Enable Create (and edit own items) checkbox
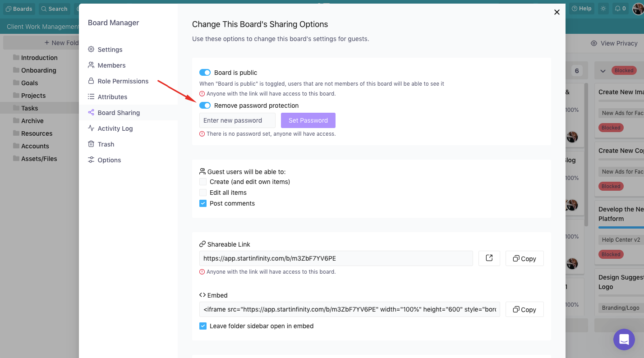 coord(203,182)
